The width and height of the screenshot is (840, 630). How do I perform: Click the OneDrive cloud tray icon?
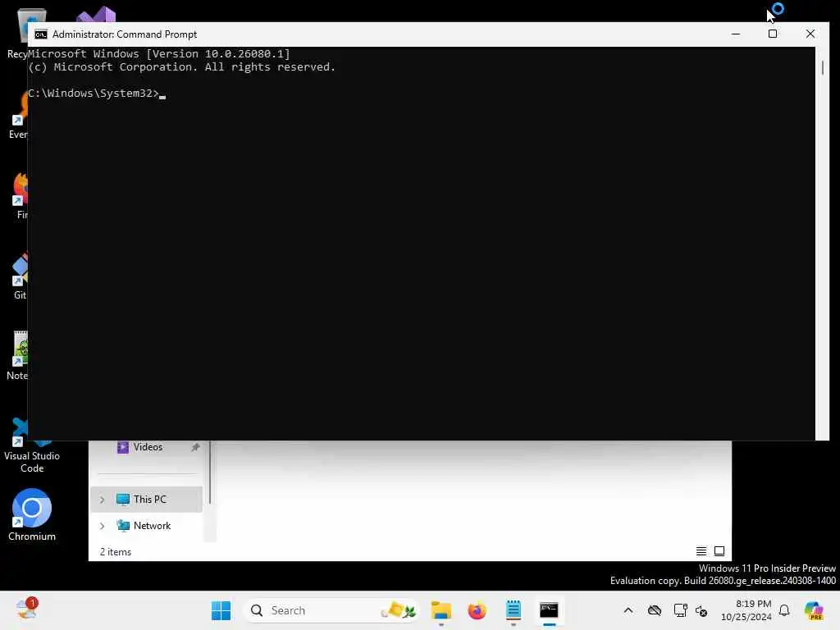pos(654,610)
